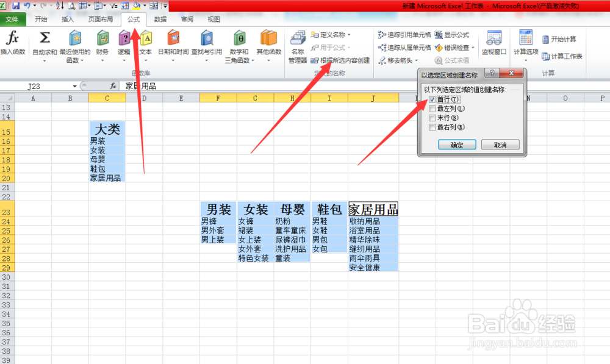
Task: Click in the formula bar showing 家居用品
Action: coord(364,86)
